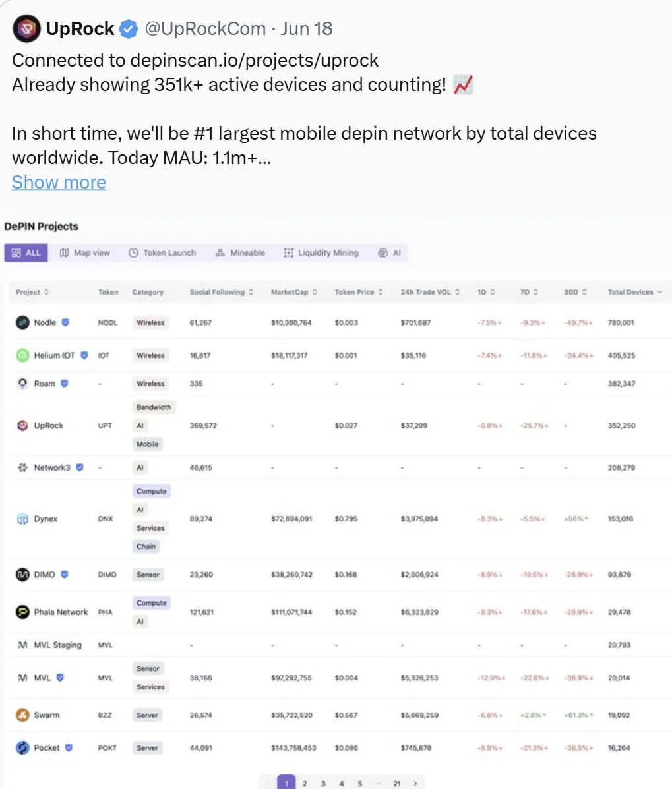Go to page 2 of projects

[305, 784]
